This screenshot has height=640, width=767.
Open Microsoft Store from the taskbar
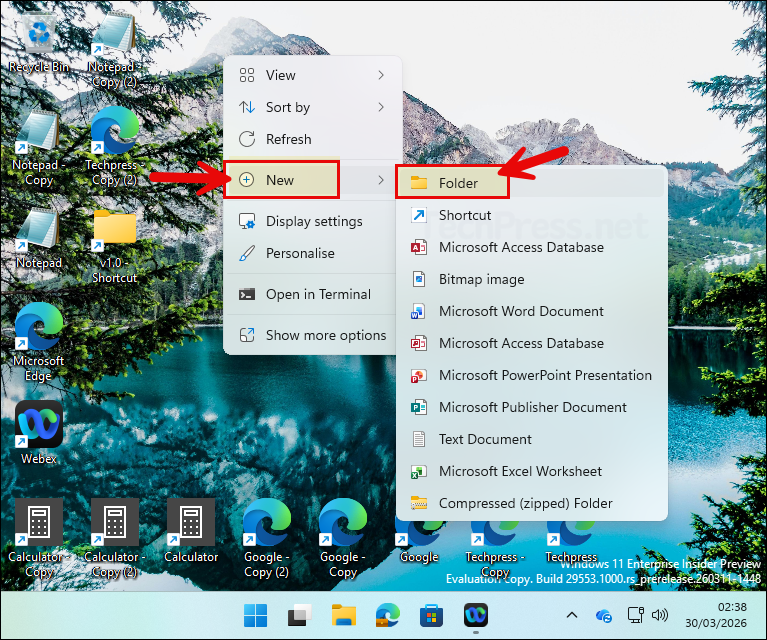coord(431,615)
